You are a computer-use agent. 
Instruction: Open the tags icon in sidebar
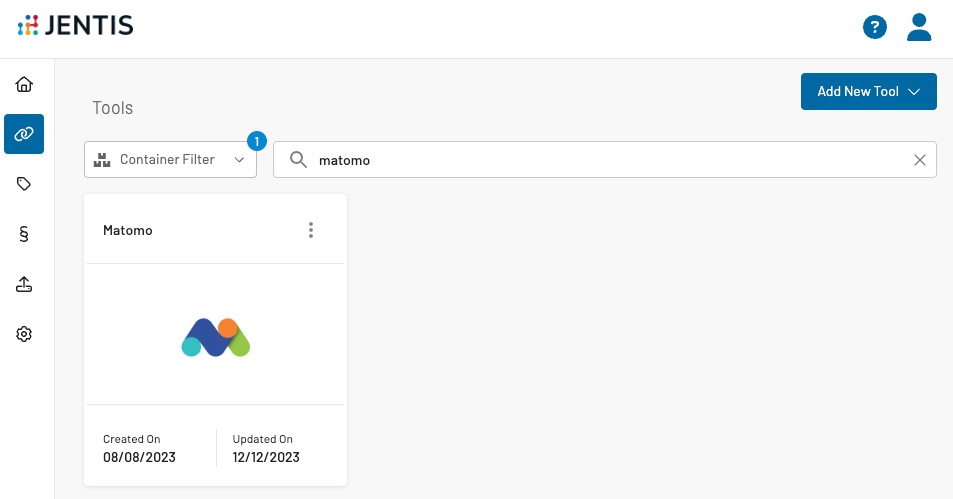click(x=24, y=184)
